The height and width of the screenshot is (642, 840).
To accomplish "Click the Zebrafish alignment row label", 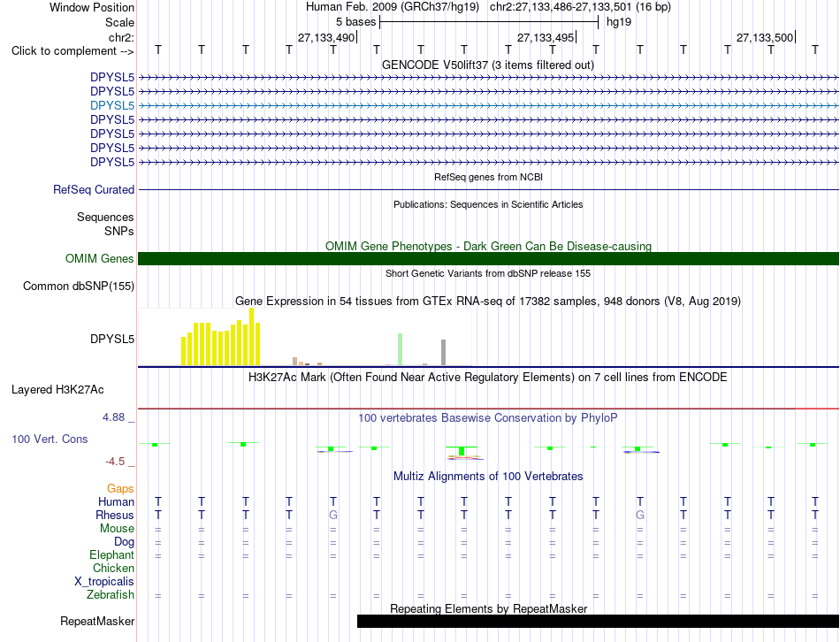I will 111,595.
